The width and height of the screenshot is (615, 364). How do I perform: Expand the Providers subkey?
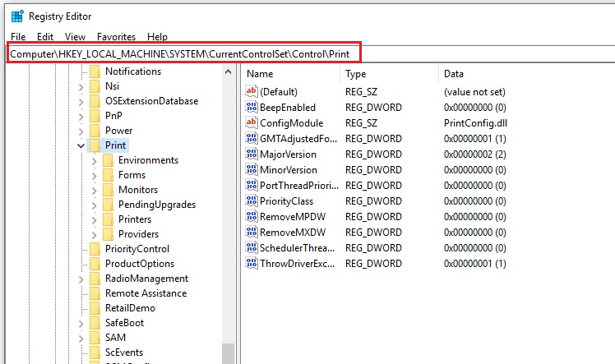point(94,235)
